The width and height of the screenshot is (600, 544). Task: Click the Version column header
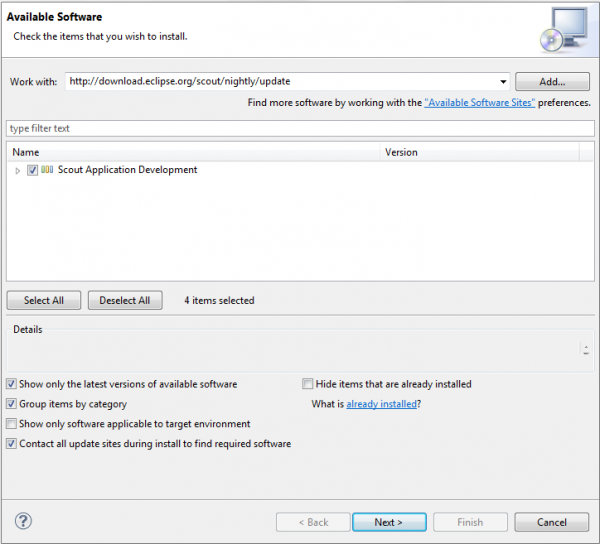point(479,152)
